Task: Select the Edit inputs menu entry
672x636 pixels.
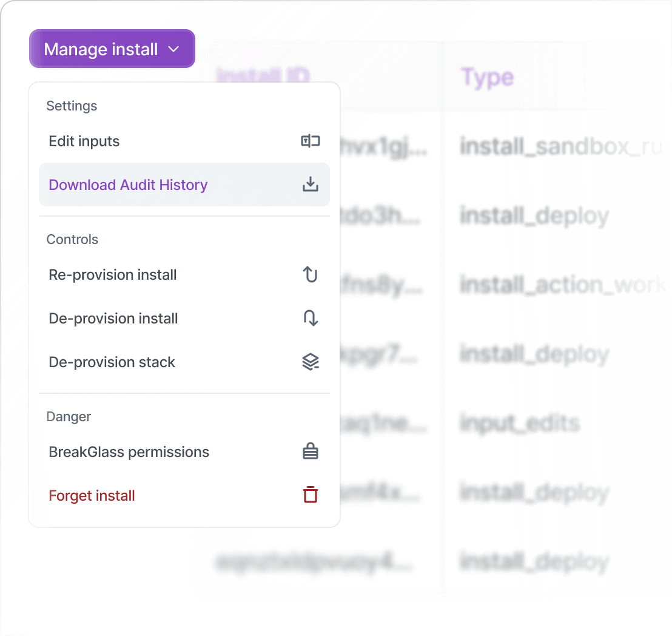Action: pos(84,141)
